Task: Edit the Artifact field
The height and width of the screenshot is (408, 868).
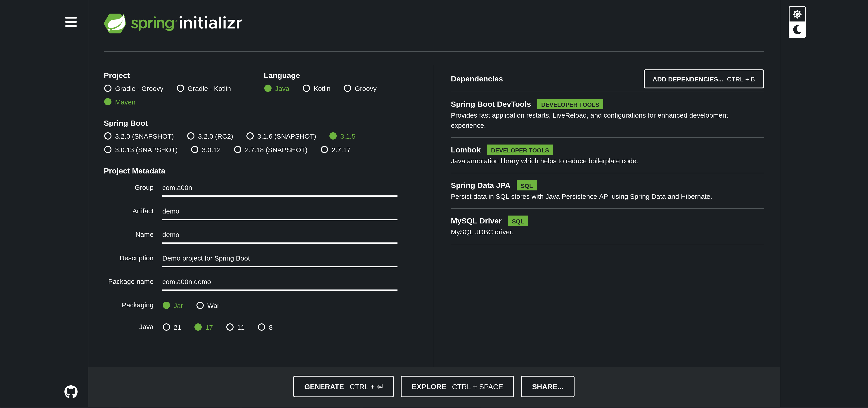Action: click(280, 211)
